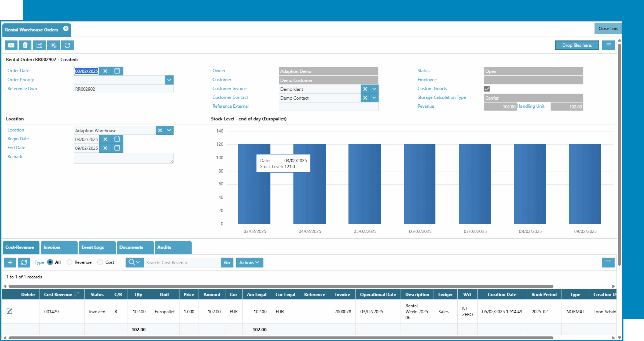Select the Revenue type radio button

click(70, 262)
